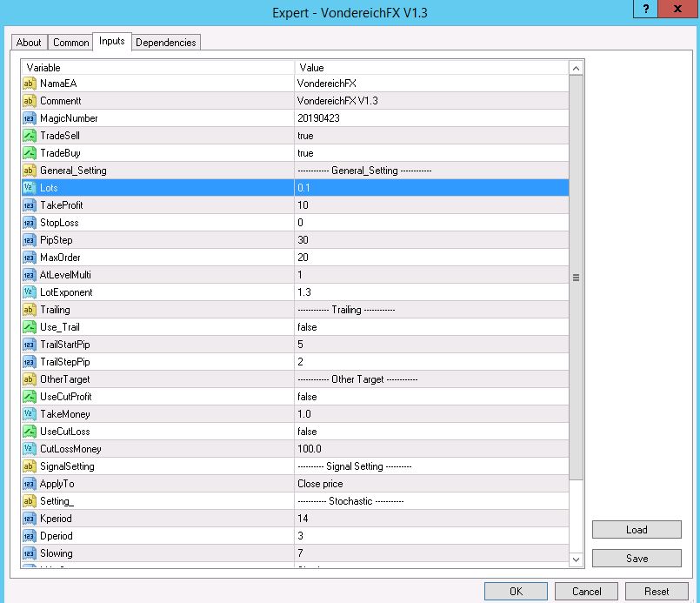
Task: Click the integer icon beside PipStep
Action: (29, 240)
